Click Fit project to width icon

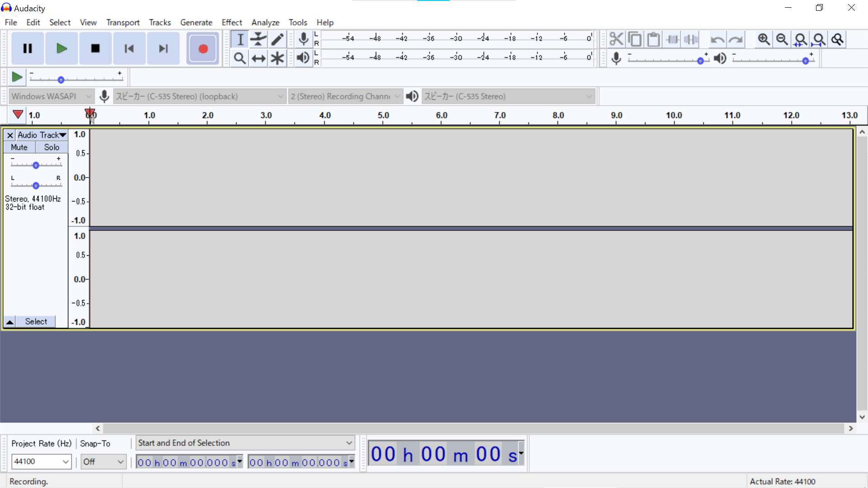coord(819,39)
